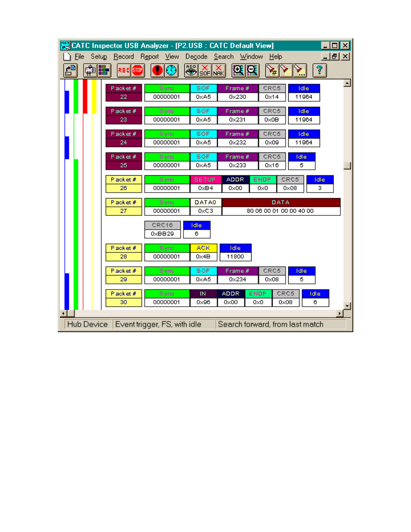This screenshot has height=532, width=411.
Task: Click Frame # 0x234 field
Action: (x=238, y=275)
